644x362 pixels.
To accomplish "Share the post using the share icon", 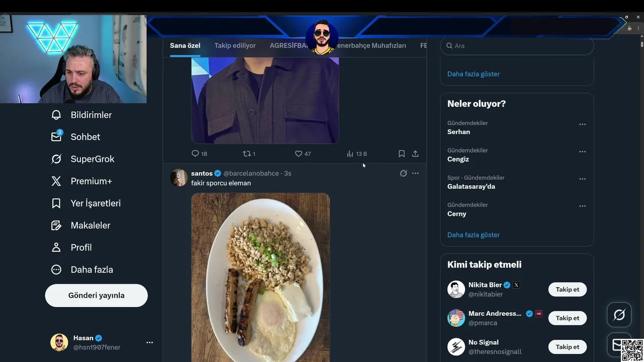I will pos(415,153).
